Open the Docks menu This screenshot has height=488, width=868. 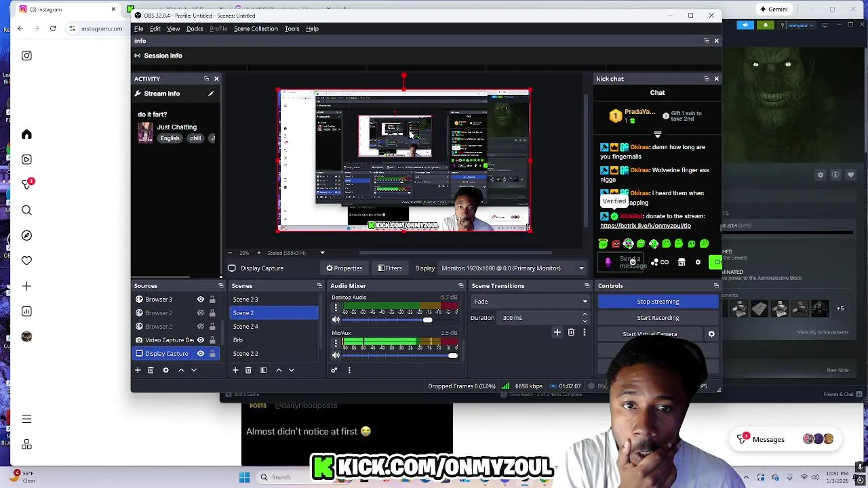click(x=195, y=28)
